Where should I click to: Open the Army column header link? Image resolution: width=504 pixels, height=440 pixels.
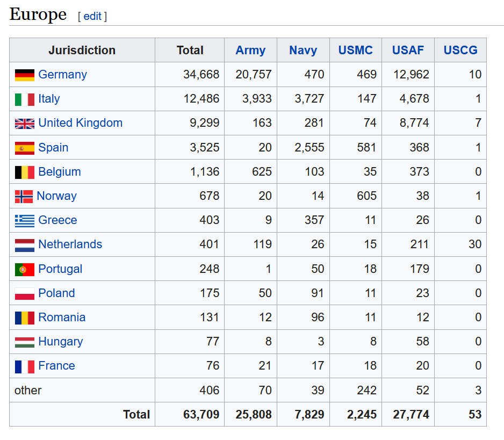click(250, 51)
